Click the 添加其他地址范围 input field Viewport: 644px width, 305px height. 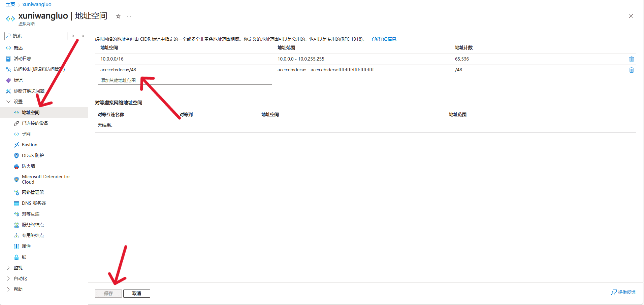pyautogui.click(x=185, y=80)
